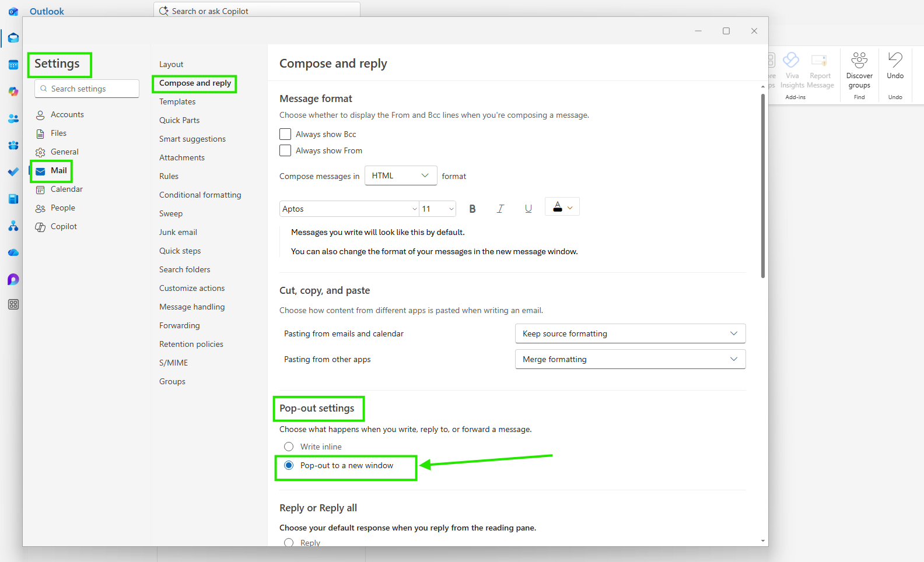The height and width of the screenshot is (562, 924).
Task: Open Quick Parts mail settings
Action: [x=180, y=120]
